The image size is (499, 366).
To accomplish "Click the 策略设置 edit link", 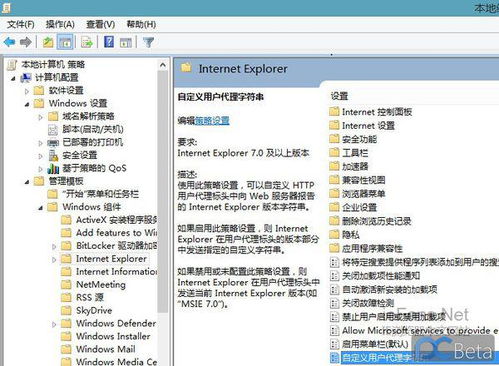I will [212, 120].
